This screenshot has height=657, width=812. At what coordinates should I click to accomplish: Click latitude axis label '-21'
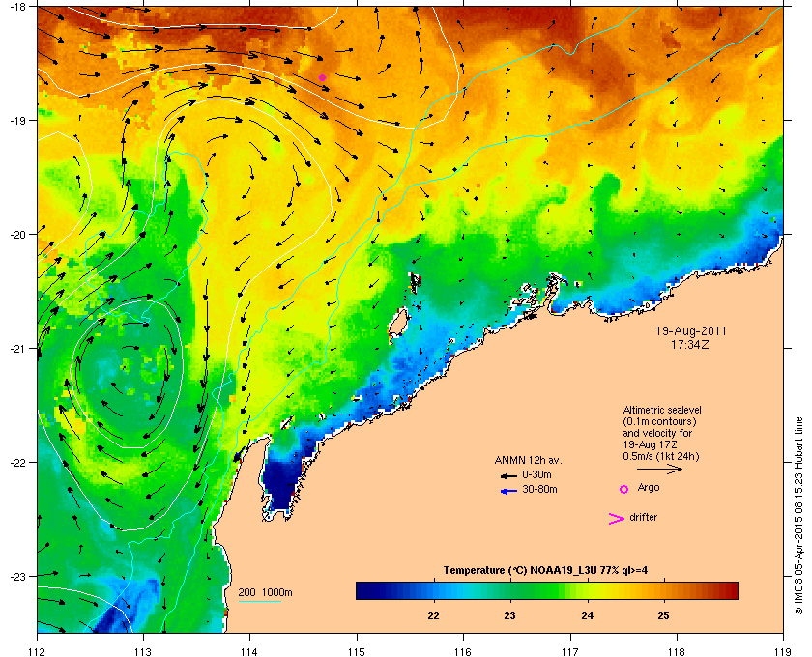coord(17,348)
